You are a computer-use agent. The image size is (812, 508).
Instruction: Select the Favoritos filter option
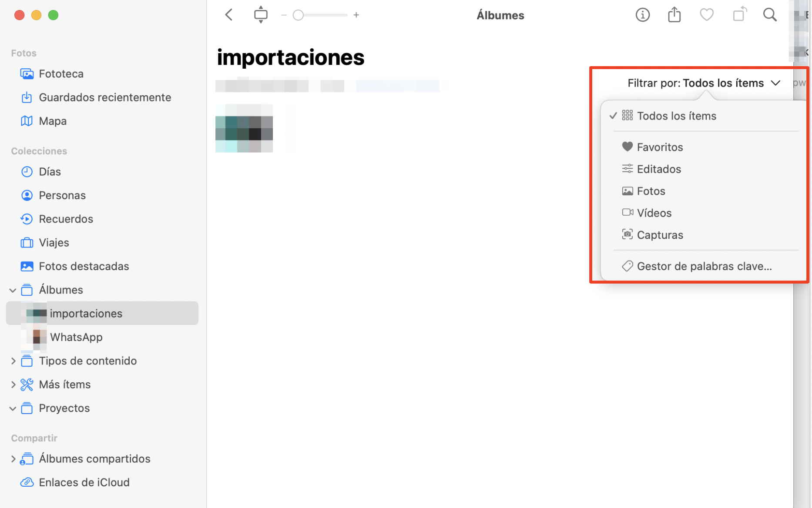(x=660, y=147)
